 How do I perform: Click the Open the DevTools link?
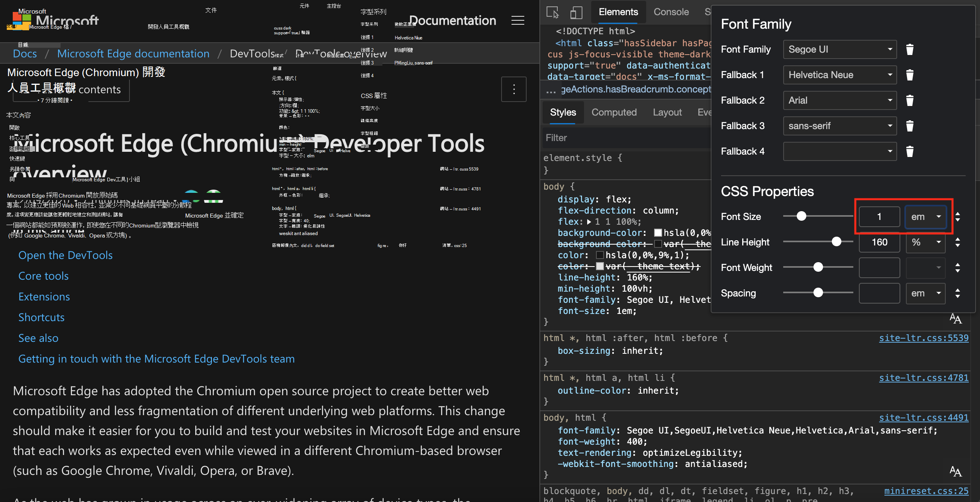click(x=65, y=254)
